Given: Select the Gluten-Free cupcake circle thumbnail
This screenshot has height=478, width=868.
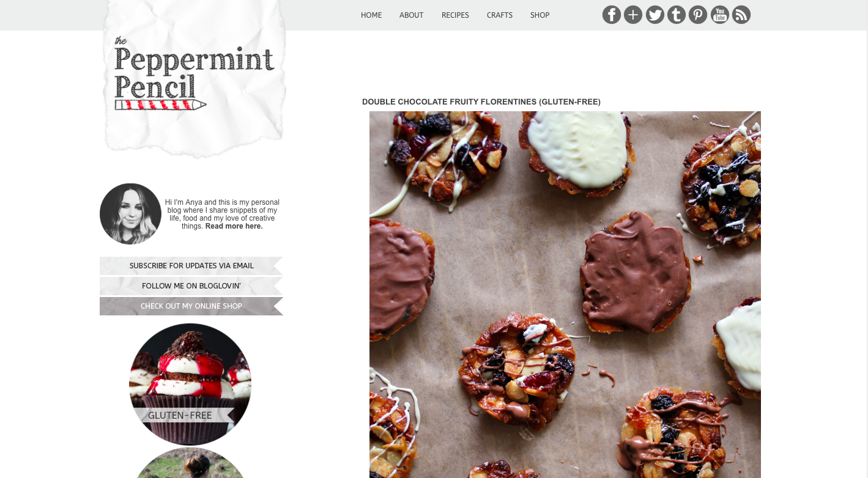Looking at the screenshot, I should click(190, 384).
